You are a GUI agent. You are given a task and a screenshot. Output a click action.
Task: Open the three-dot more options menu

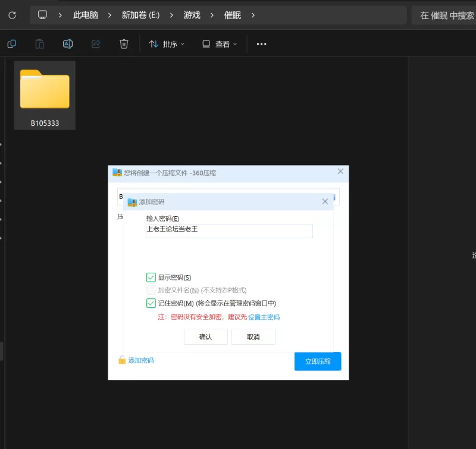[x=261, y=44]
